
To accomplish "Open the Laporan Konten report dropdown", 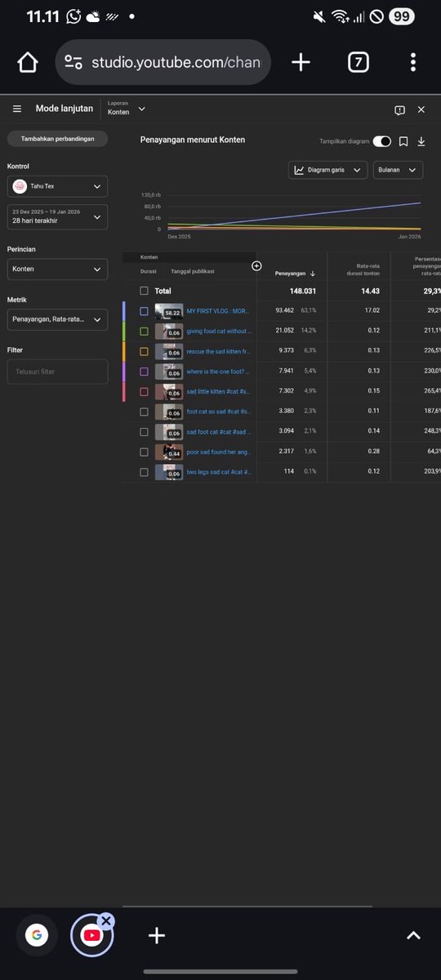I will coord(127,109).
